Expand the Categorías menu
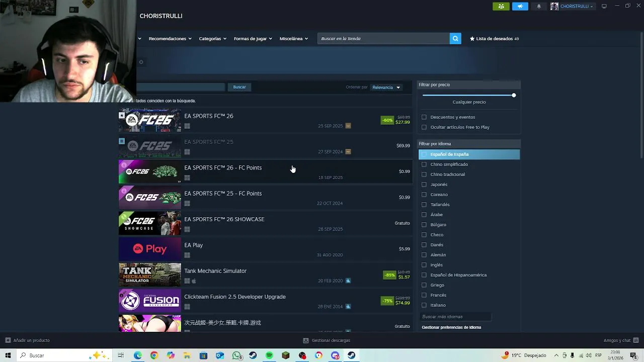Viewport: 644px width, 362px height. 212,39
